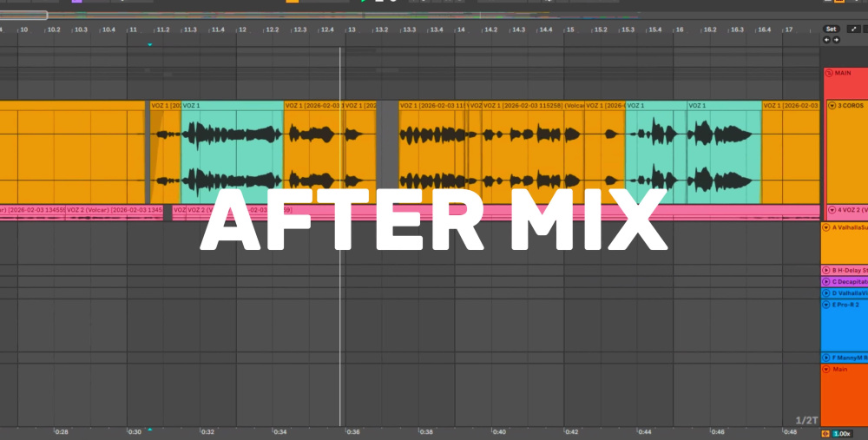Select the orange VOZ 1 clip starting near 13.3
This screenshot has width=868, height=440.
pos(433,152)
